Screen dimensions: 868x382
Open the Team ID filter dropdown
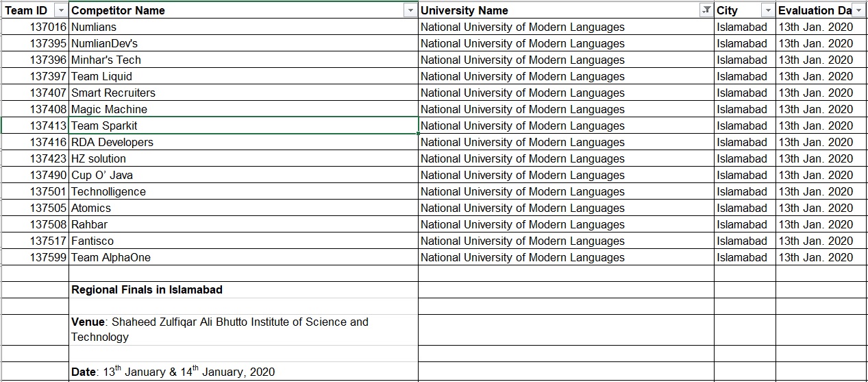click(x=61, y=10)
